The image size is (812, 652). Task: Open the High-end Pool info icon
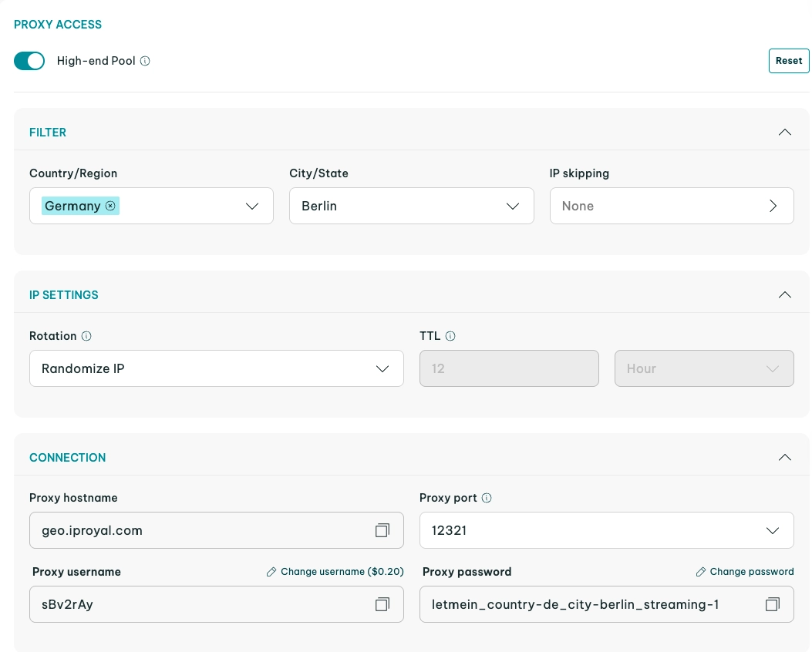[x=145, y=61]
